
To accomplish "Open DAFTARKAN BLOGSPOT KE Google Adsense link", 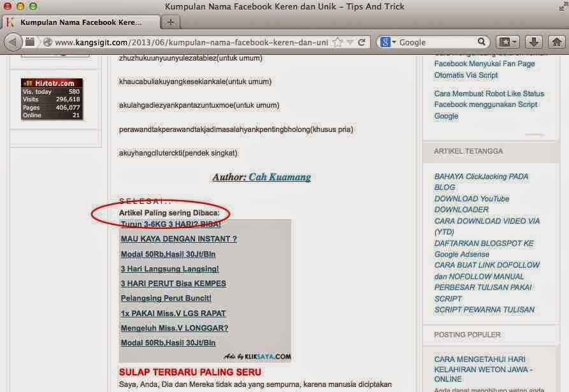I will click(x=484, y=249).
